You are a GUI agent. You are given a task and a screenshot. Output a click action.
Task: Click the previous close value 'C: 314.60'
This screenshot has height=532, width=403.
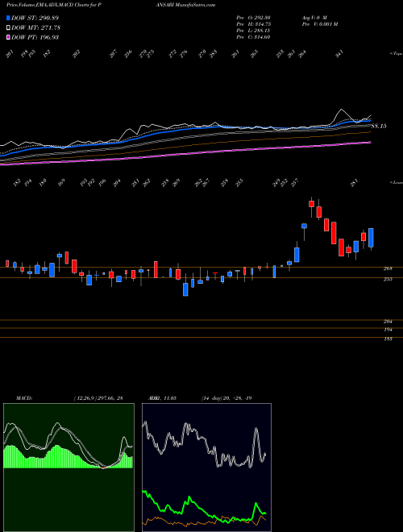258,37
